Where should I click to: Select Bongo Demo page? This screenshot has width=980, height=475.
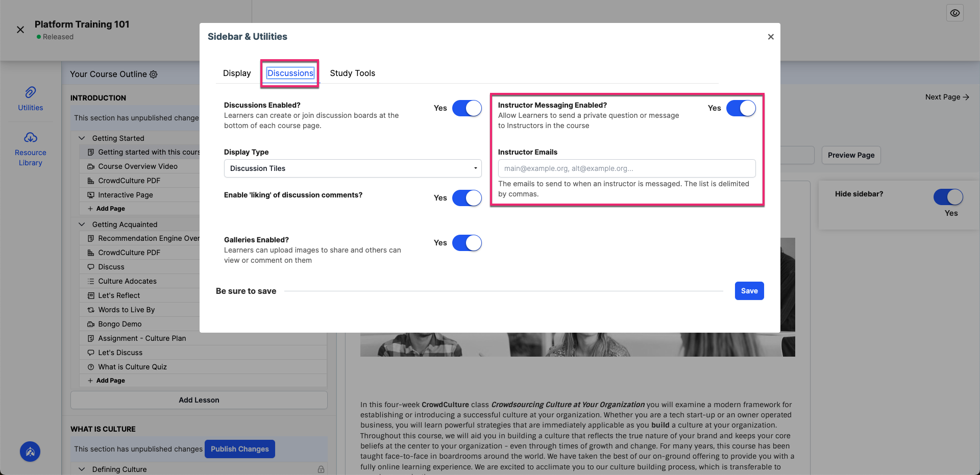coord(120,324)
